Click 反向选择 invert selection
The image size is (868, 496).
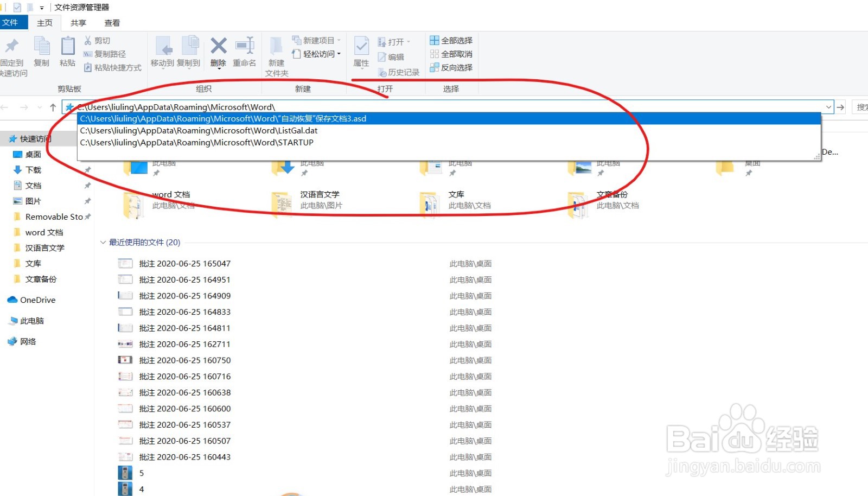[x=451, y=67]
